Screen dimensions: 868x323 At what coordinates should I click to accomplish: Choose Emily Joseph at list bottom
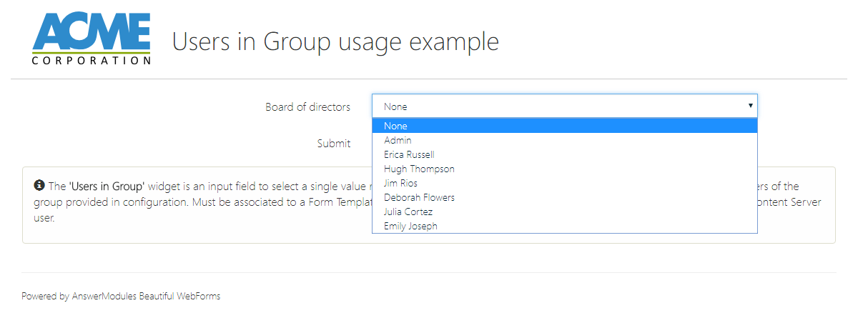pos(410,226)
